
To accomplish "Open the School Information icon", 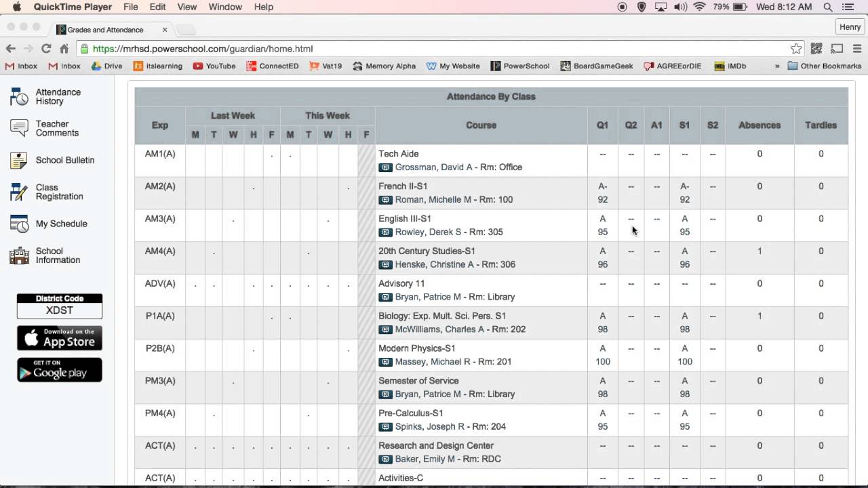I will coord(19,256).
